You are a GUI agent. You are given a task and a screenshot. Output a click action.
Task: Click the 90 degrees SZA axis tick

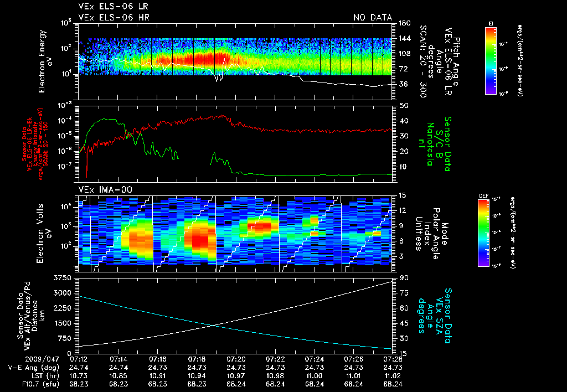404,278
